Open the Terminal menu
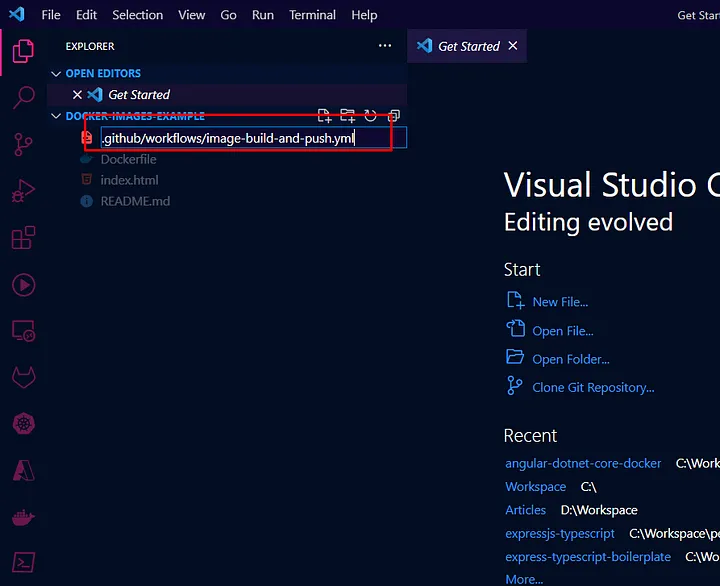Screen dimensions: 720x586 (312, 15)
